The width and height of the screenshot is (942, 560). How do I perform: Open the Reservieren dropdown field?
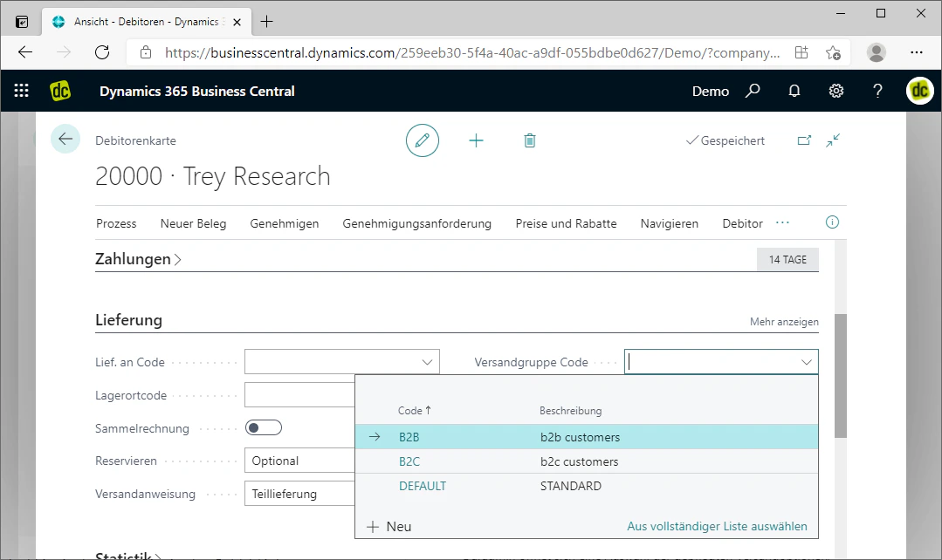click(x=299, y=461)
